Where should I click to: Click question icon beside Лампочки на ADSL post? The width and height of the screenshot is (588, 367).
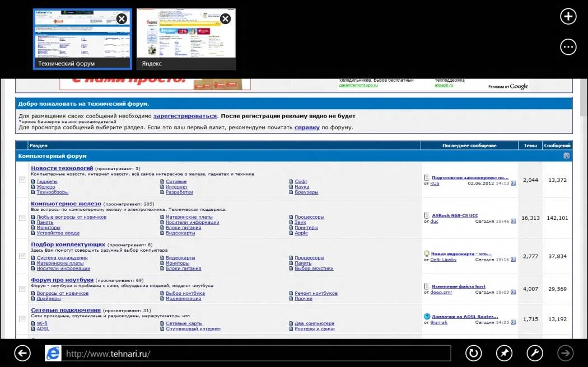427,317
